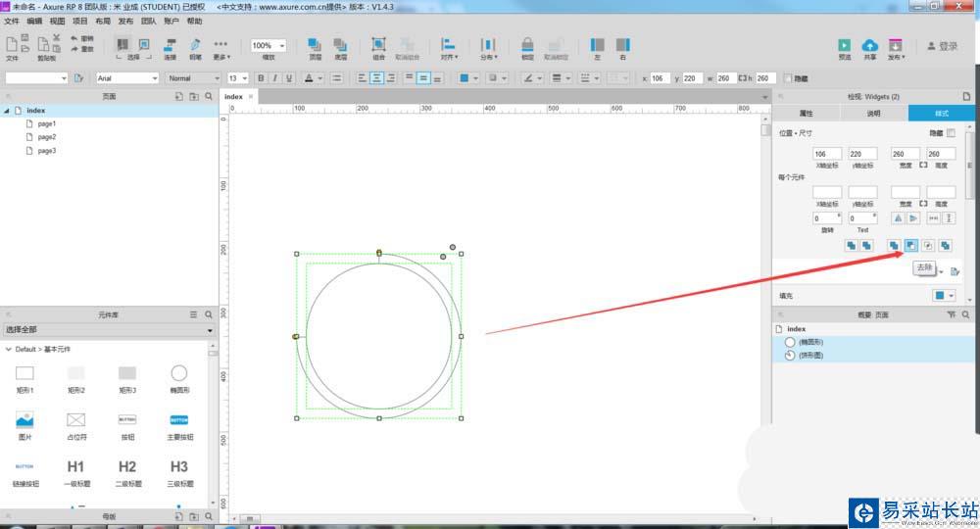The image size is (980, 529).
Task: Align text right
Action: click(391, 78)
